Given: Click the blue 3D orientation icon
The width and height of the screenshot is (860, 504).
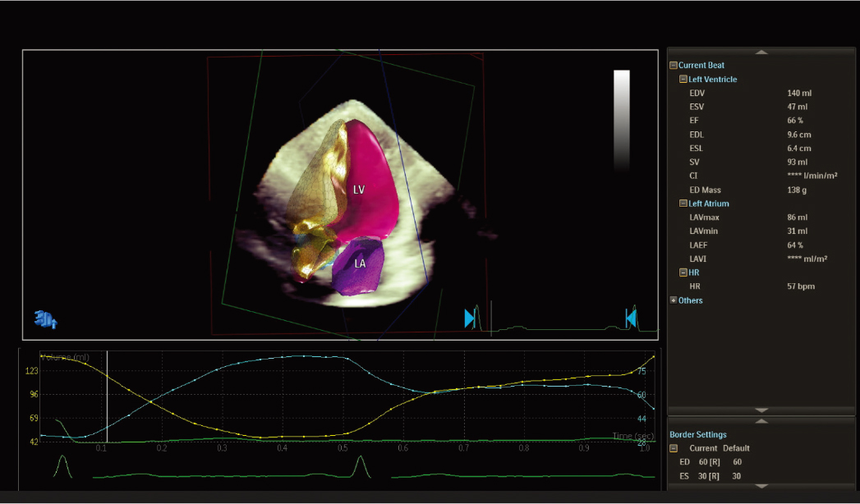Looking at the screenshot, I should click(x=46, y=318).
